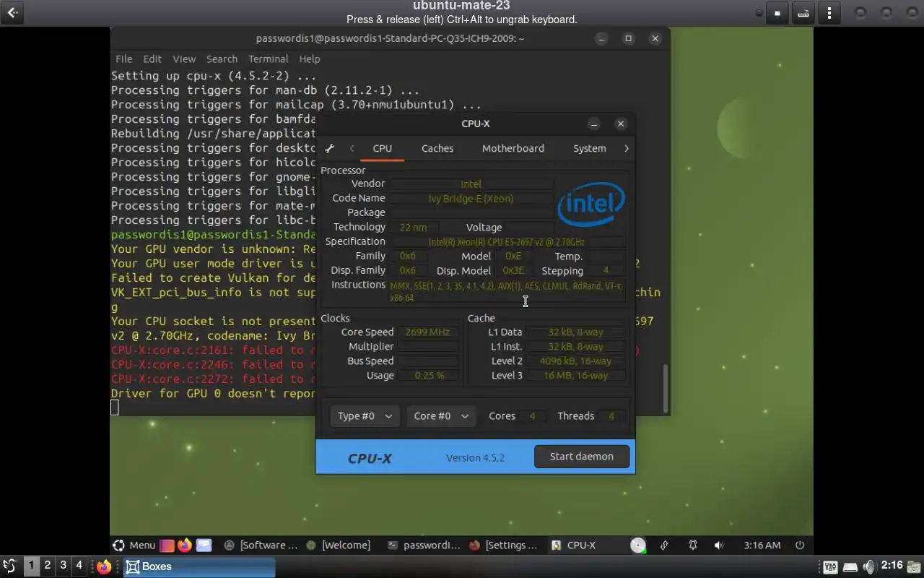This screenshot has height=578, width=924.
Task: Click the Technology value 22 nm
Action: (414, 228)
